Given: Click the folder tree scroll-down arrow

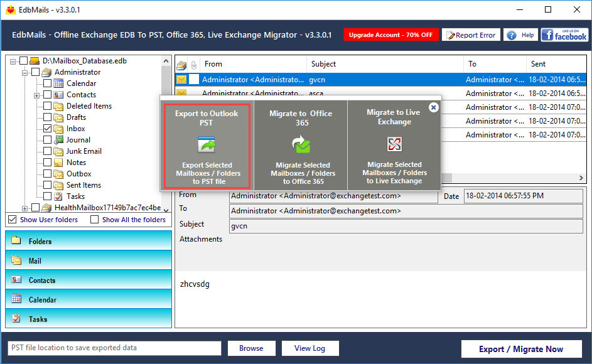Looking at the screenshot, I should click(x=166, y=210).
